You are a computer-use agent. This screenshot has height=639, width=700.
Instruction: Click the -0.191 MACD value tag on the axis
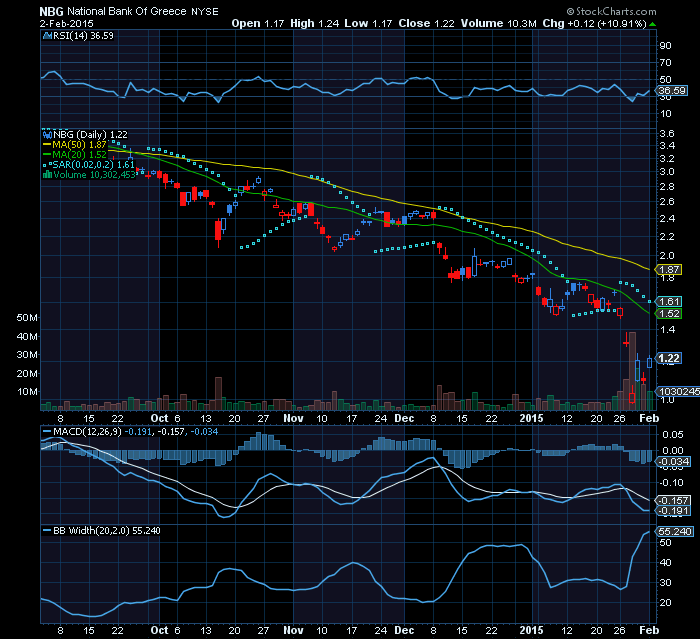click(672, 511)
